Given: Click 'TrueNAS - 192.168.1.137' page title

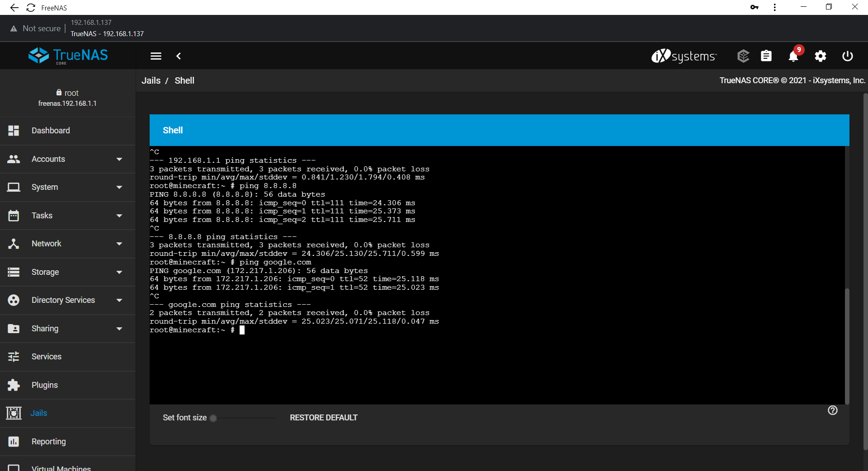Looking at the screenshot, I should (x=107, y=34).
